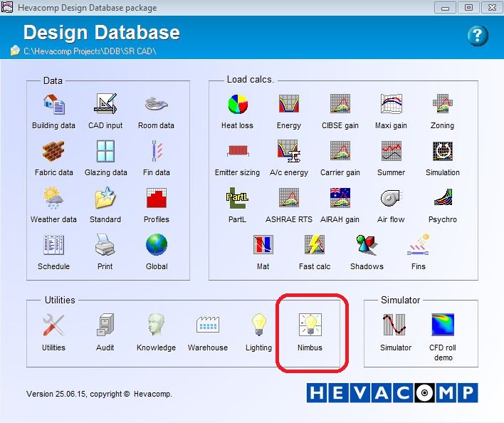Open the Zoning module
504x423 pixels.
pos(442,103)
